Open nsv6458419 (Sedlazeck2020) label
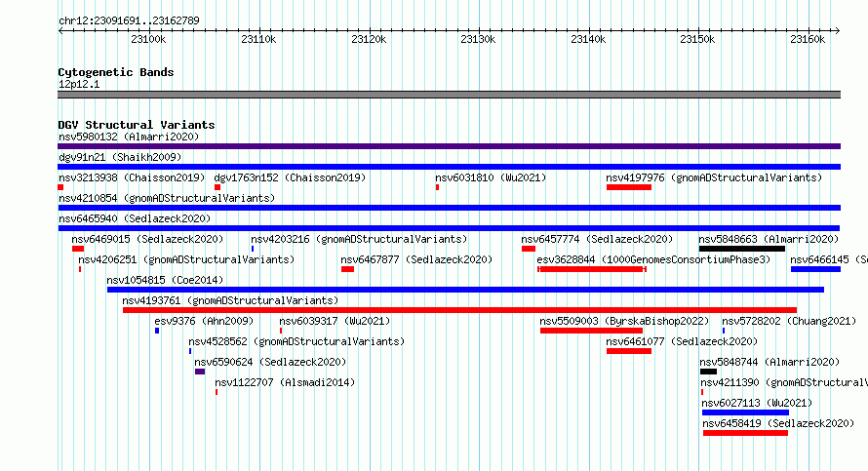 point(778,423)
